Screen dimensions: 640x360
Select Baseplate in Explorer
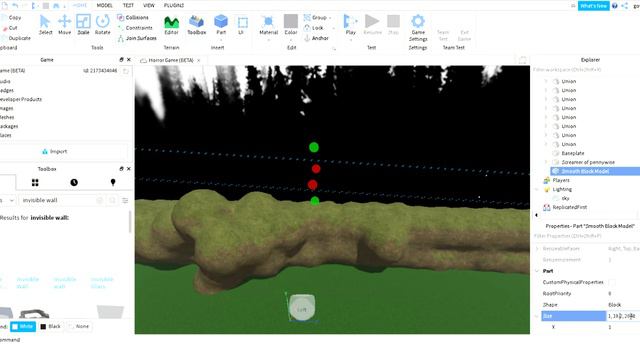(573, 153)
